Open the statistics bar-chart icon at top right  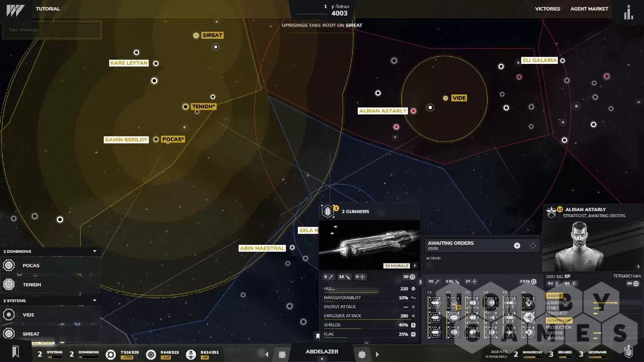pos(628,12)
